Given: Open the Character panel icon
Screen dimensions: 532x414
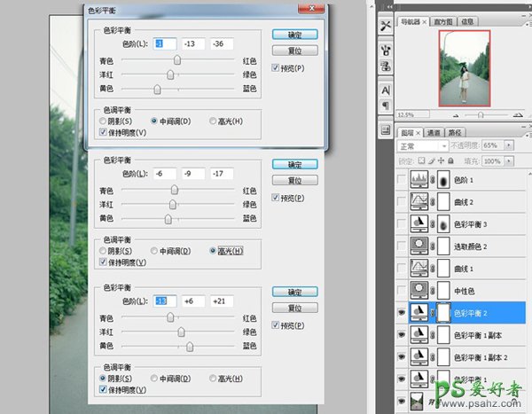Looking at the screenshot, I should point(386,90).
